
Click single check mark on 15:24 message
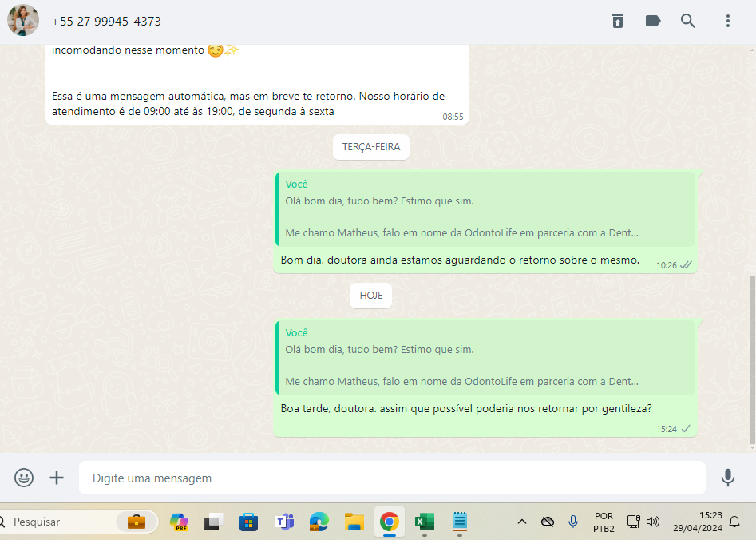point(686,428)
